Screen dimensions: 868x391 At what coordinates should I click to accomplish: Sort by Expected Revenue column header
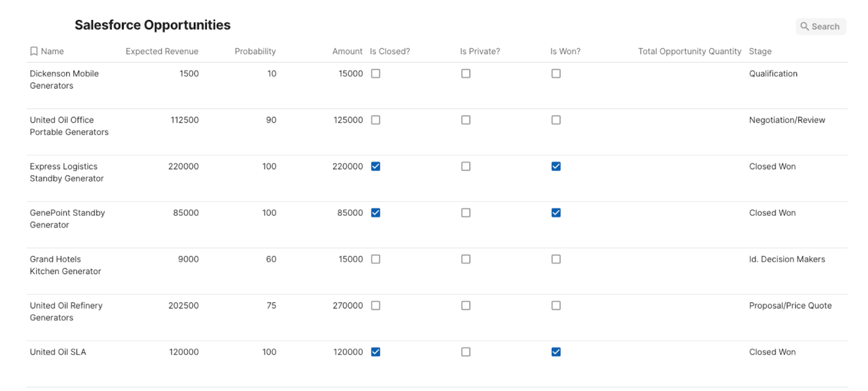pos(162,51)
